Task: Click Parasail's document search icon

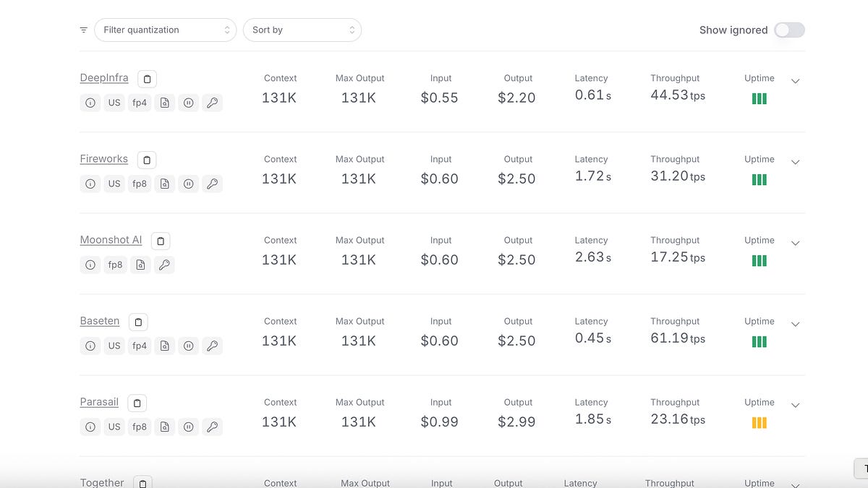Action: (165, 427)
